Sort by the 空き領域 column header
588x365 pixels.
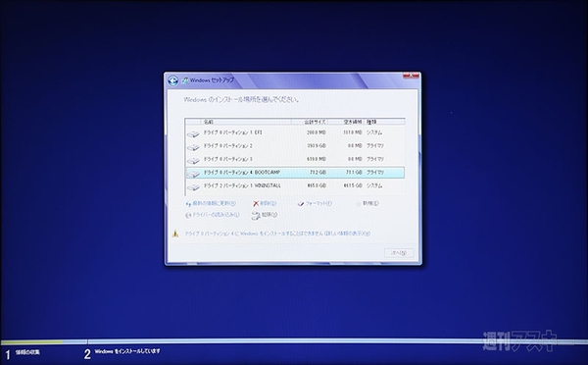[x=345, y=122]
